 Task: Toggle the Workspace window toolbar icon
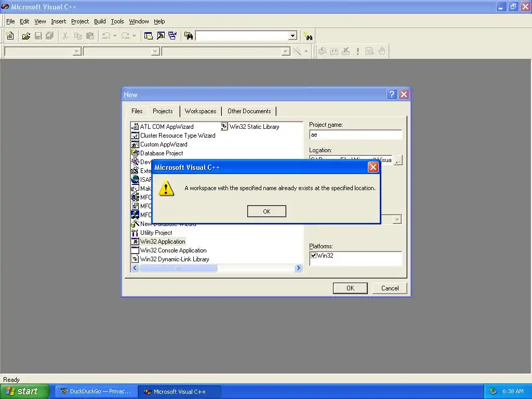coord(148,36)
